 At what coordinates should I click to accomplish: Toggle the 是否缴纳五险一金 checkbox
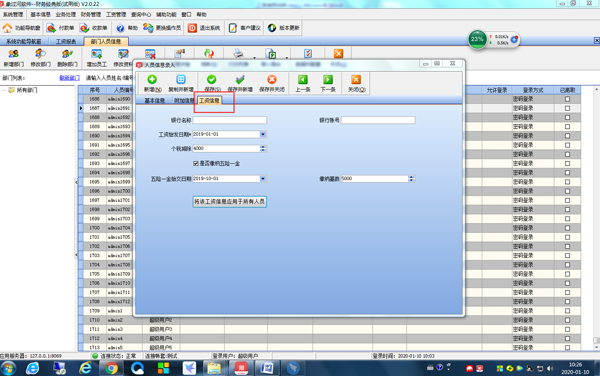click(196, 163)
